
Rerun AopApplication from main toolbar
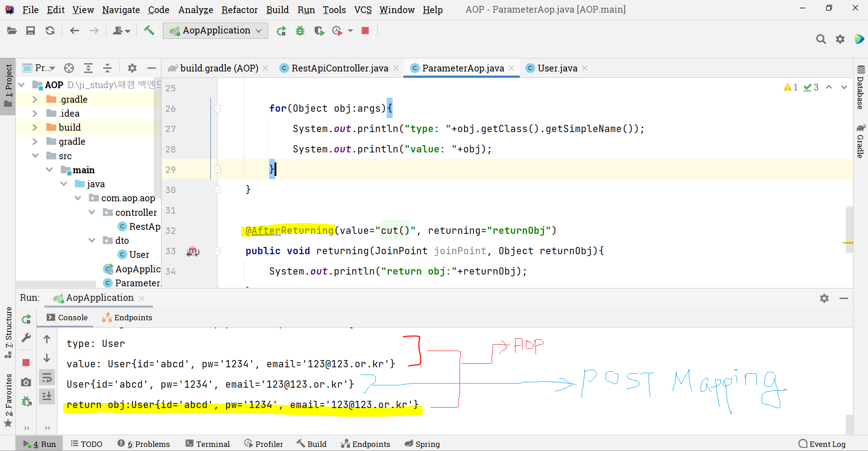pyautogui.click(x=281, y=31)
